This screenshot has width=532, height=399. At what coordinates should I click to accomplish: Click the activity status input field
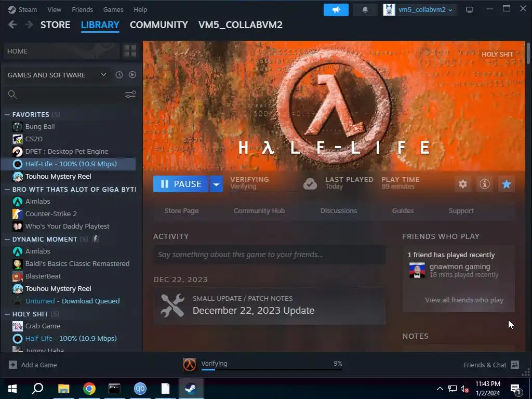click(270, 255)
